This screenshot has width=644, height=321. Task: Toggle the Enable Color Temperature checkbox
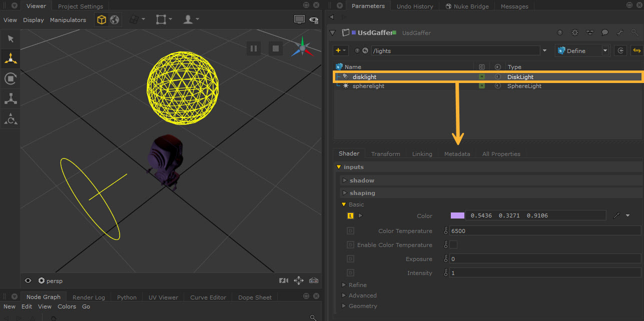pos(453,245)
